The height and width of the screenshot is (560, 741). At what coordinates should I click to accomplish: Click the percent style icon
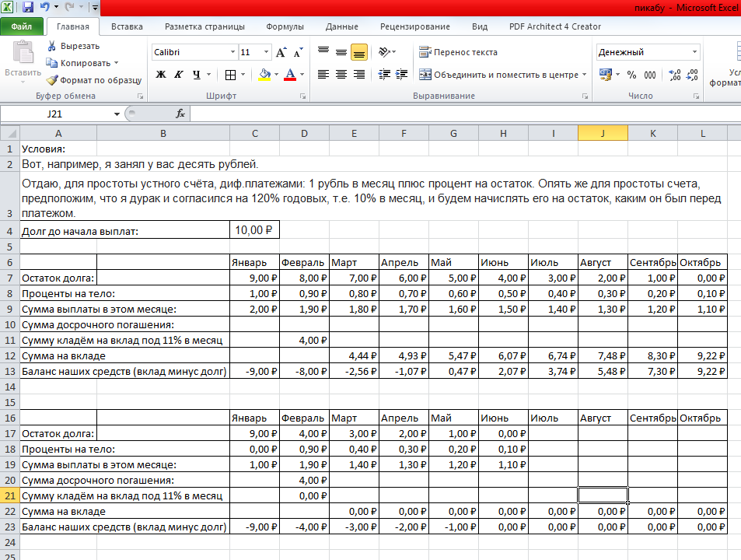coord(631,75)
